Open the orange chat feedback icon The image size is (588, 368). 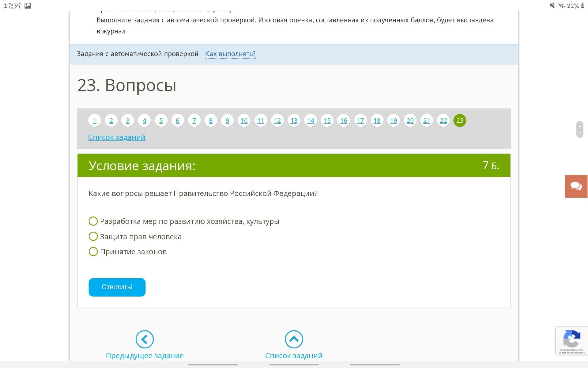(576, 186)
